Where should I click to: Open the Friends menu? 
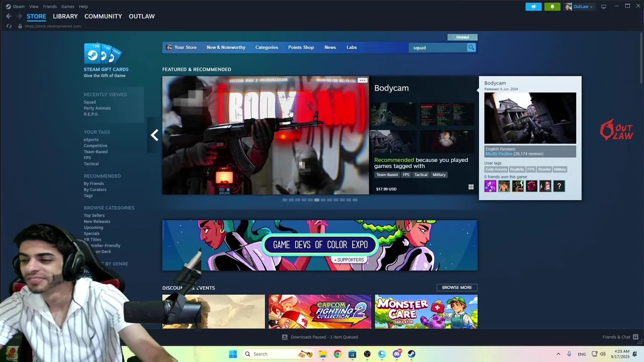(50, 7)
